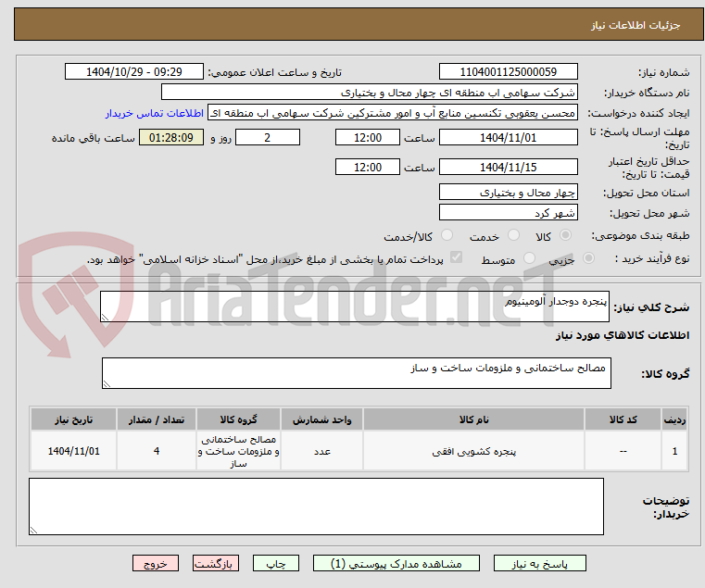Click the جزئیات اطلاعات نیاز page title
Viewport: 705px width, 588px height.
pyautogui.click(x=636, y=25)
